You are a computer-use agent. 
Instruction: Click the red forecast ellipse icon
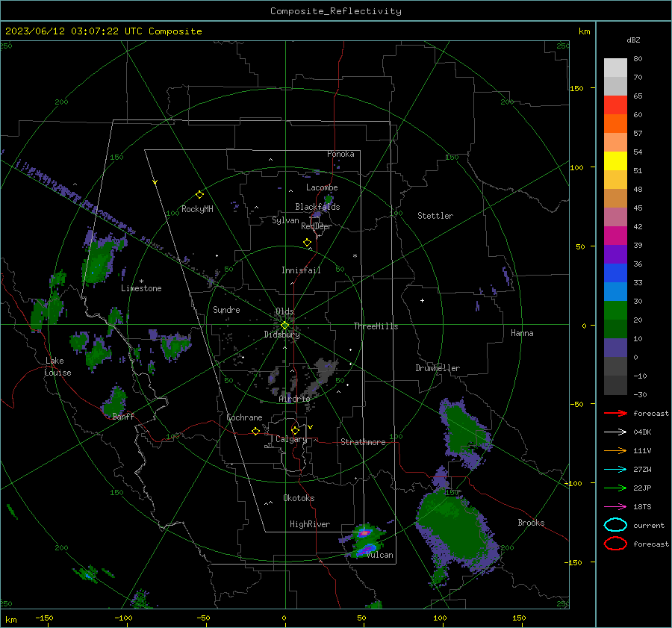[x=615, y=544]
